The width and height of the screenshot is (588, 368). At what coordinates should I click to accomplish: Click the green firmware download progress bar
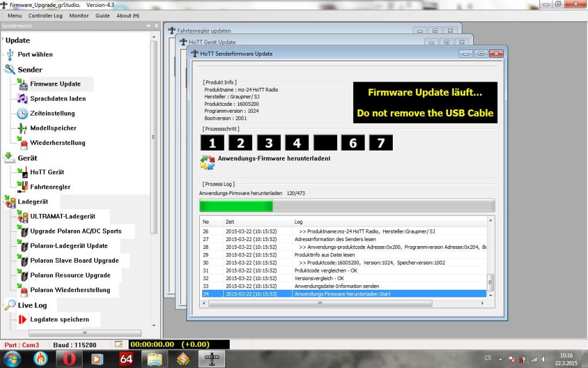click(236, 206)
